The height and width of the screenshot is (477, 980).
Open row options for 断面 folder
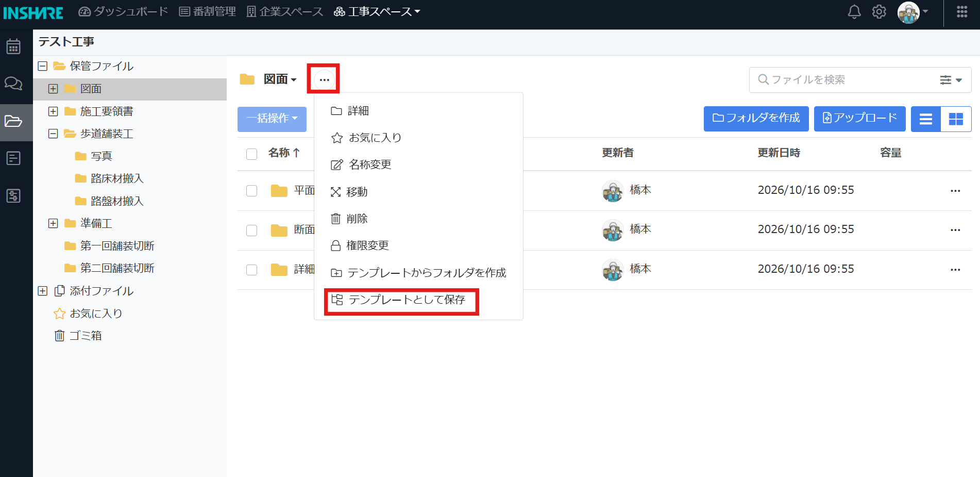tap(955, 230)
